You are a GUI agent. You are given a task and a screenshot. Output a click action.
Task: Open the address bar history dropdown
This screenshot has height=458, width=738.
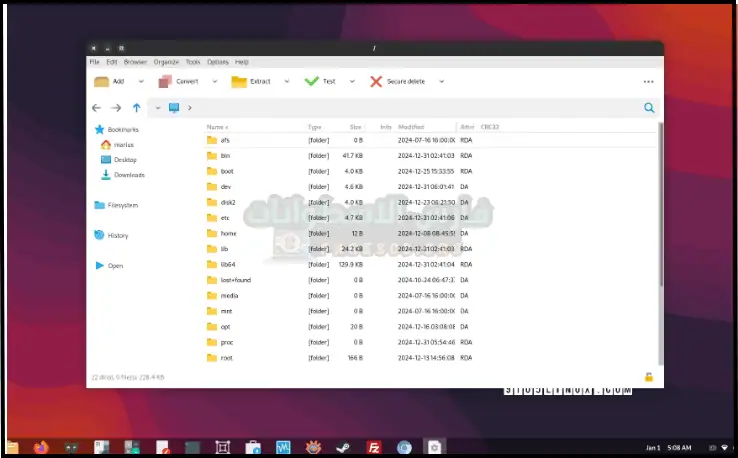158,108
